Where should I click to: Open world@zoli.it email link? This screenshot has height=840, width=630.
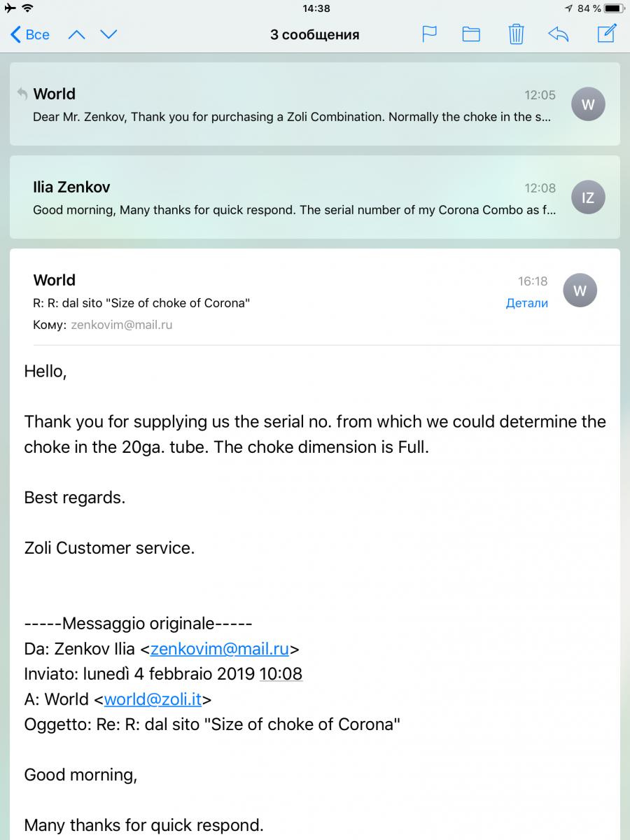[153, 699]
